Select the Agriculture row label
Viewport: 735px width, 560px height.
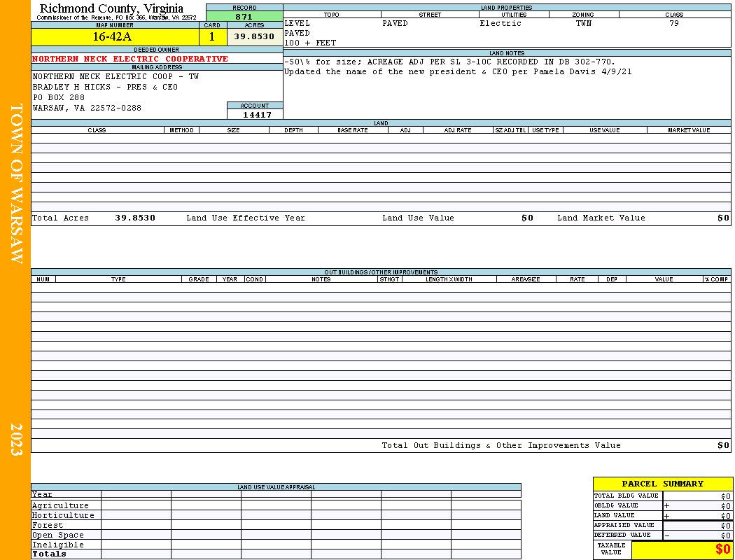click(60, 505)
